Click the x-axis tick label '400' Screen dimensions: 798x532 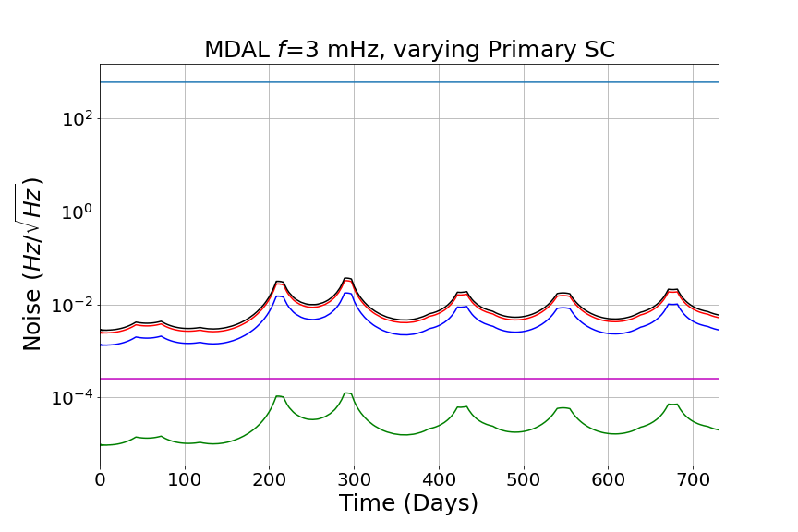pos(439,479)
